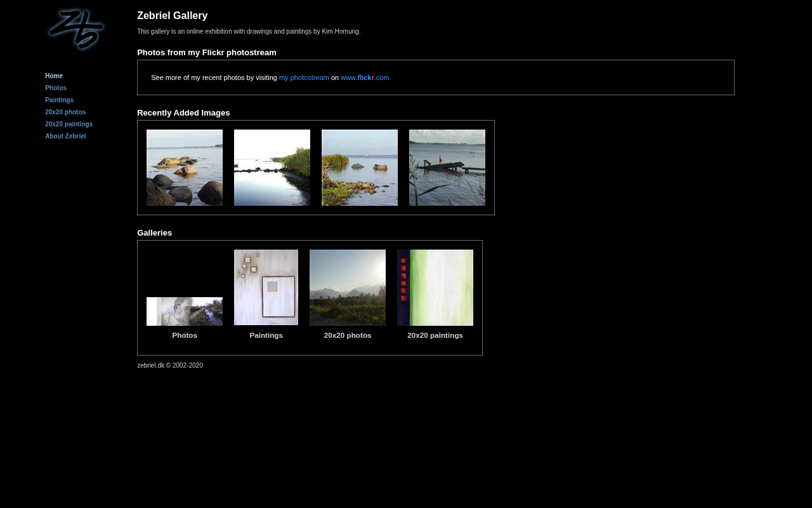Screen dimensions: 812x508
Task: Open the grassy shore with stones photo
Action: click(360, 168)
